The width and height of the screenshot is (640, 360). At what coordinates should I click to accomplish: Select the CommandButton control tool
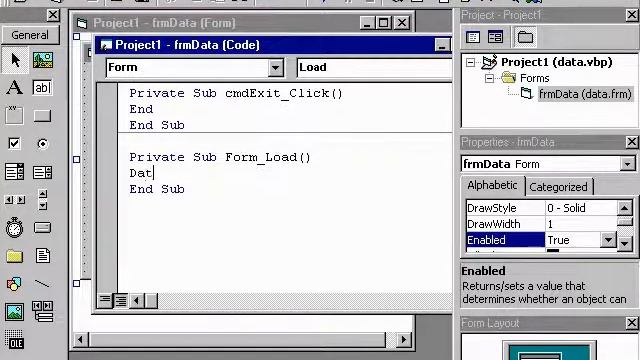(42, 116)
